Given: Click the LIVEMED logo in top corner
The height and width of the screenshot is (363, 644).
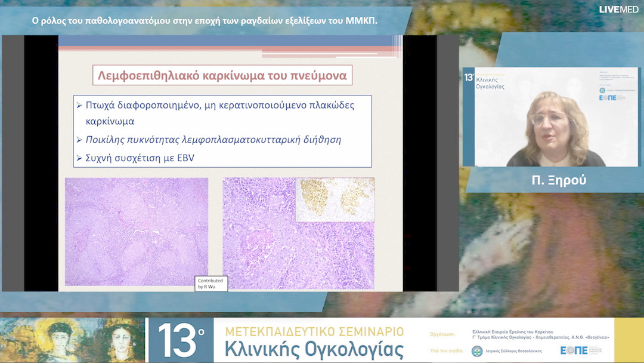Looking at the screenshot, I should [620, 10].
